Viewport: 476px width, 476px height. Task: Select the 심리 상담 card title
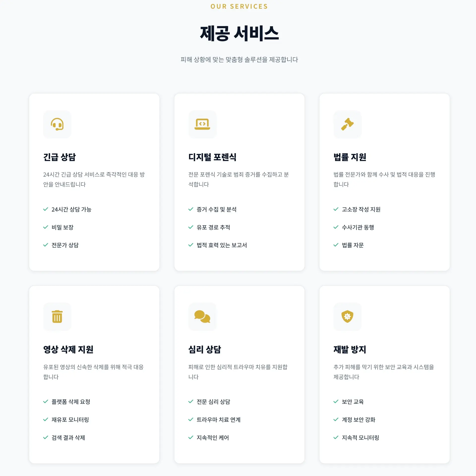pyautogui.click(x=205, y=350)
